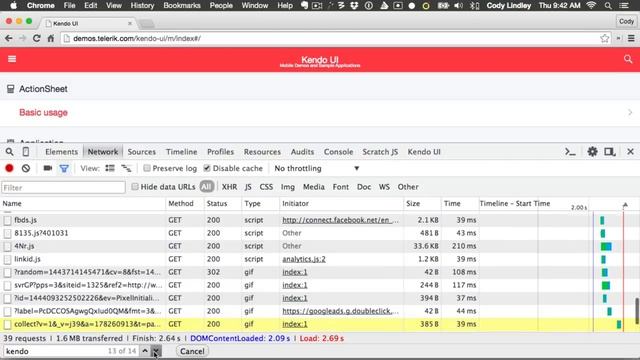Toggle timeline sort order arrow

click(x=625, y=204)
